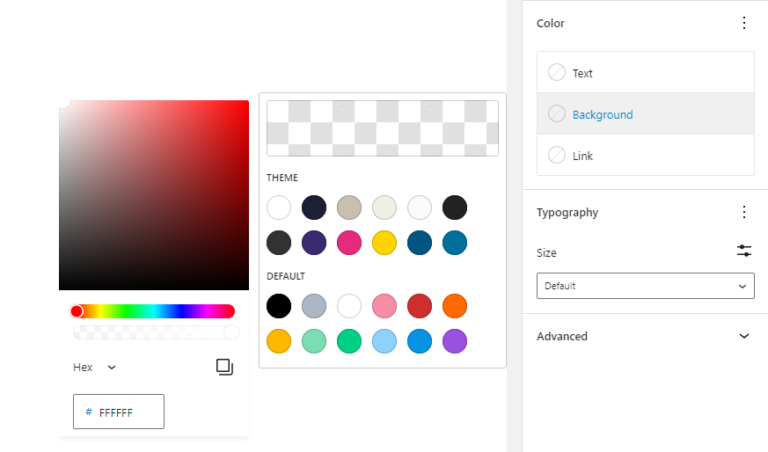The height and width of the screenshot is (452, 768).
Task: Pick the light cream theme swatch
Action: [384, 208]
